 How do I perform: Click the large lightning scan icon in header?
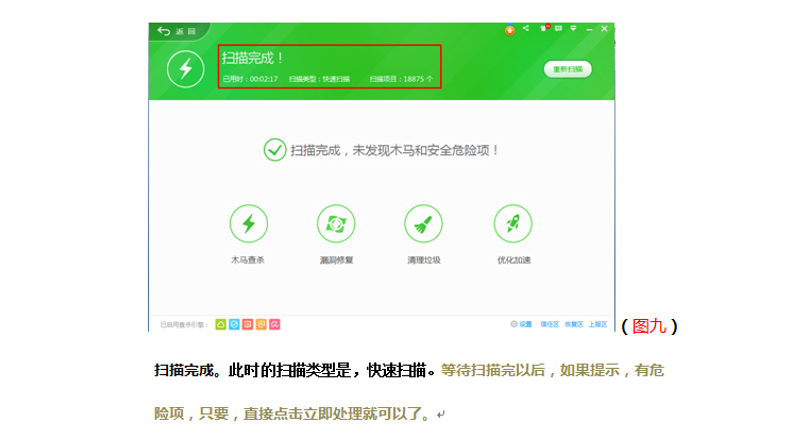pyautogui.click(x=185, y=69)
